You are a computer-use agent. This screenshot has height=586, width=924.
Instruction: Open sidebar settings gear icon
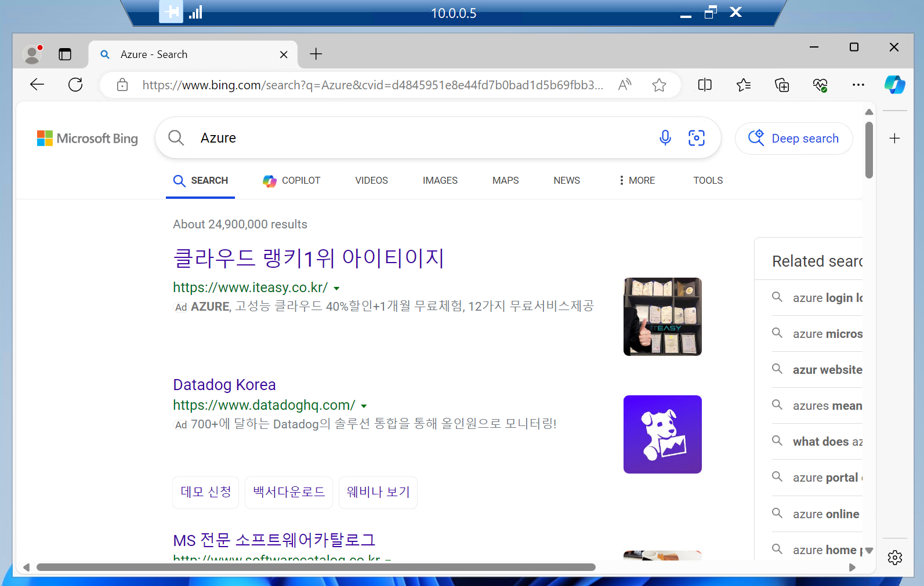(895, 558)
